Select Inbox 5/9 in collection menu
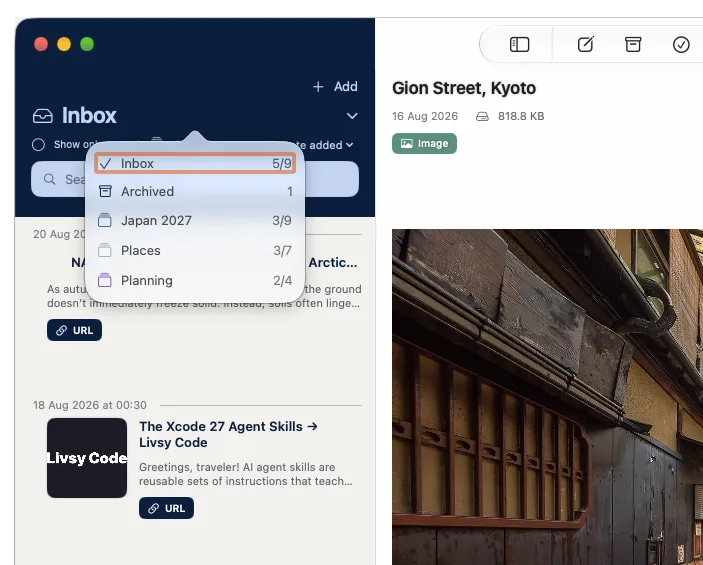The height and width of the screenshot is (565, 703). [195, 163]
